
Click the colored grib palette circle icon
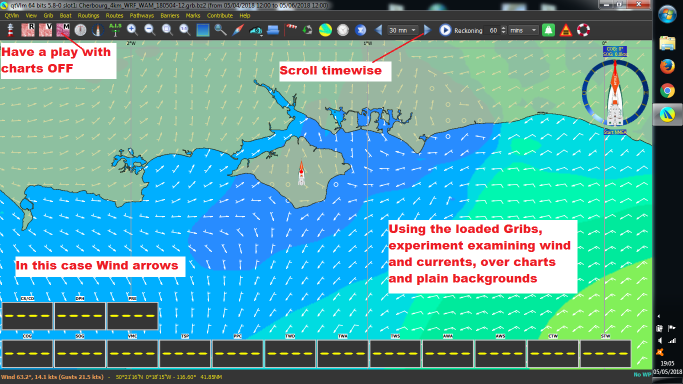point(325,30)
